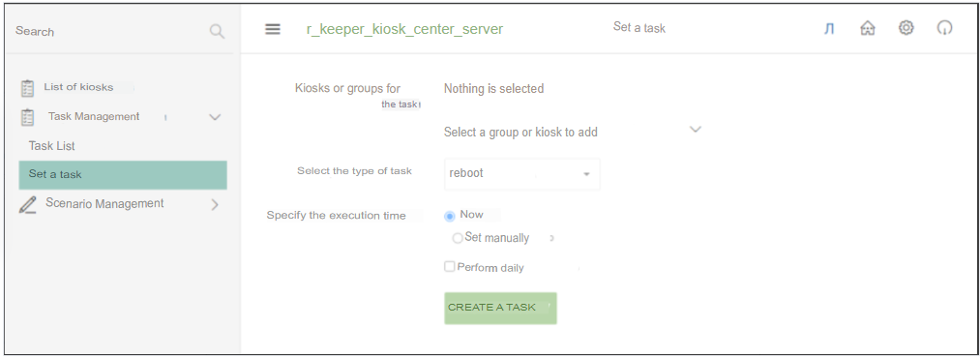Go to home via house icon
980x357 pixels.
(868, 28)
